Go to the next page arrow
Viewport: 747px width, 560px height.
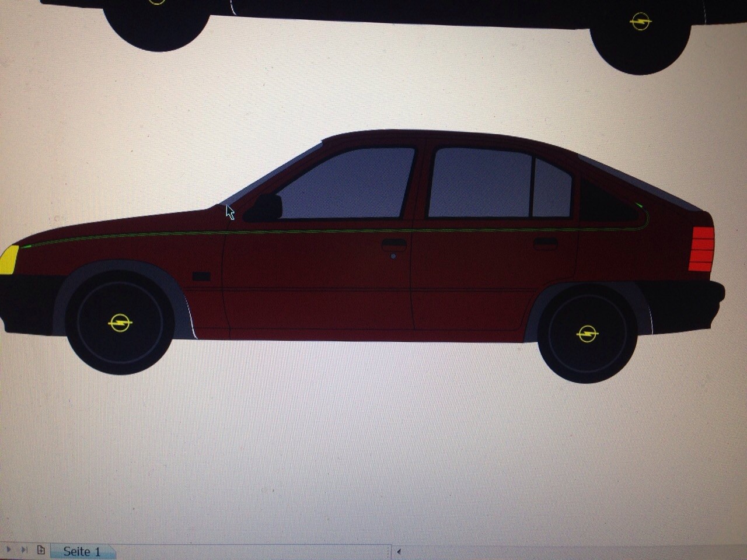(x=9, y=549)
